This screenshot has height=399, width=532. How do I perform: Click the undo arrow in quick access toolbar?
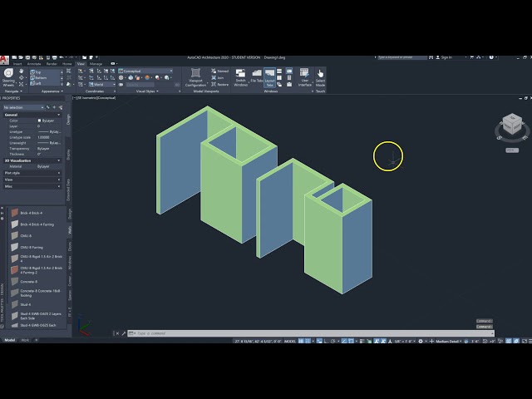61,57
